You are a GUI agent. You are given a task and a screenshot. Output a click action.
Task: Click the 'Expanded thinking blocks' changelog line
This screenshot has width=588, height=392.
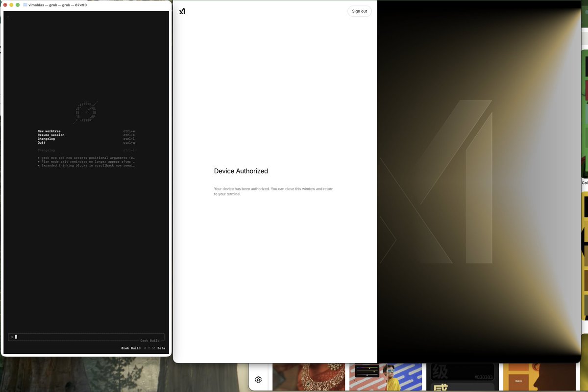(x=86, y=165)
